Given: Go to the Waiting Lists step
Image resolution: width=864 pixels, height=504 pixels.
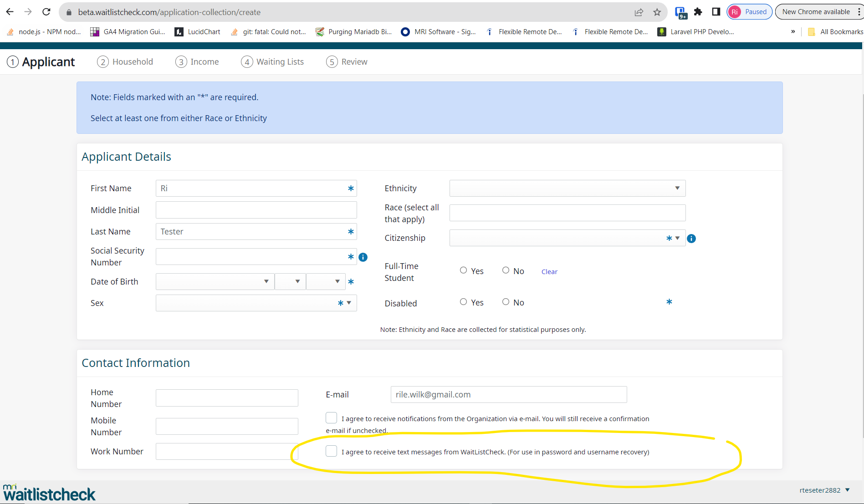Looking at the screenshot, I should point(272,62).
